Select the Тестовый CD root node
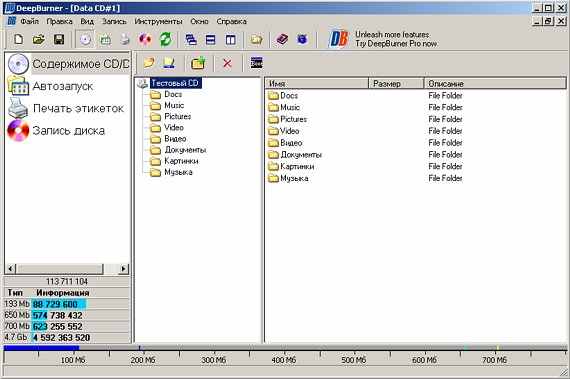Viewport: 570px width, 379px height. click(x=175, y=83)
